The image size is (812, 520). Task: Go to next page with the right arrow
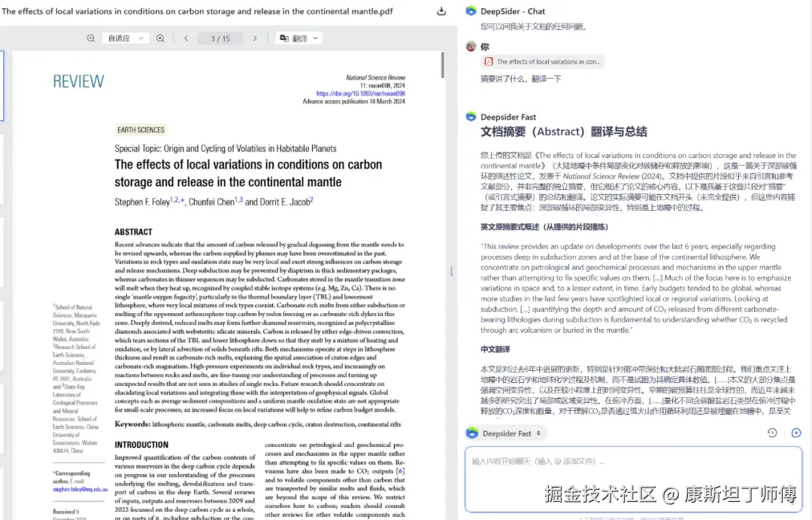pyautogui.click(x=256, y=38)
